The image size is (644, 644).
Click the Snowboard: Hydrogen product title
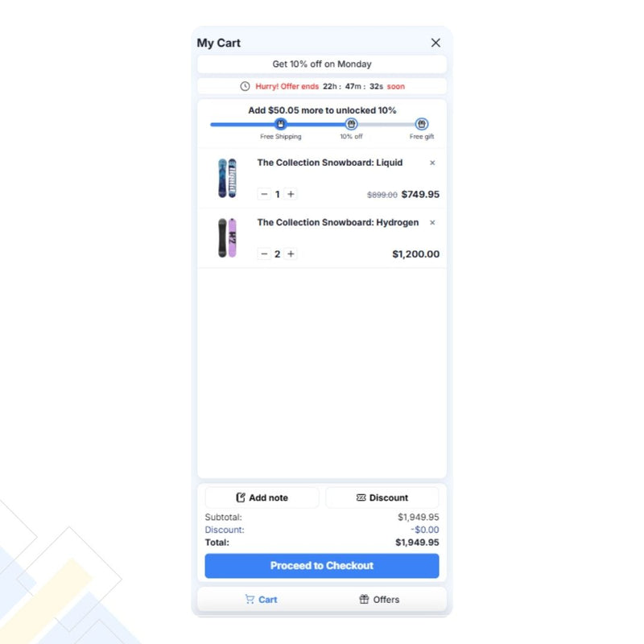pyautogui.click(x=338, y=223)
